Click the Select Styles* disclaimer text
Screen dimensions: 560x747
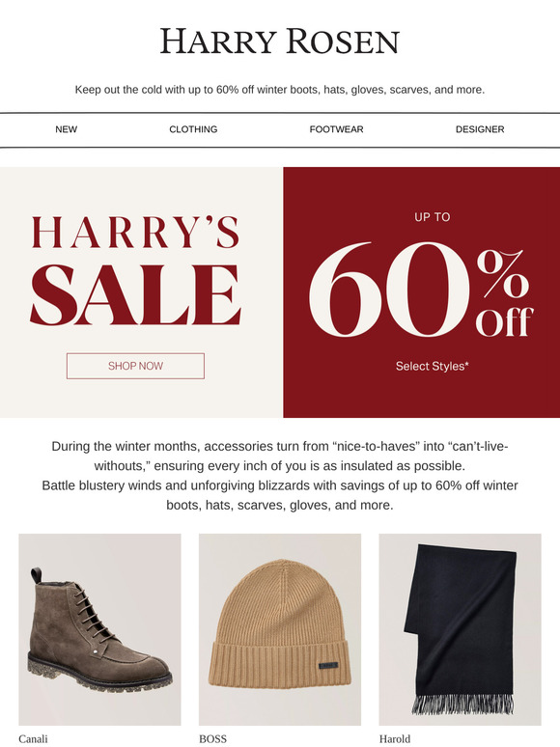(x=432, y=366)
